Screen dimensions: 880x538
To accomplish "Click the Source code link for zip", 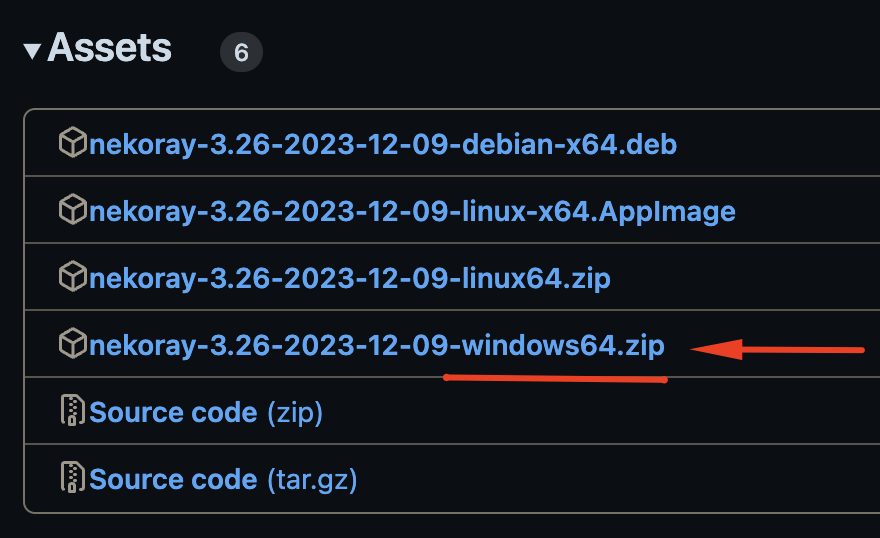I will click(173, 412).
